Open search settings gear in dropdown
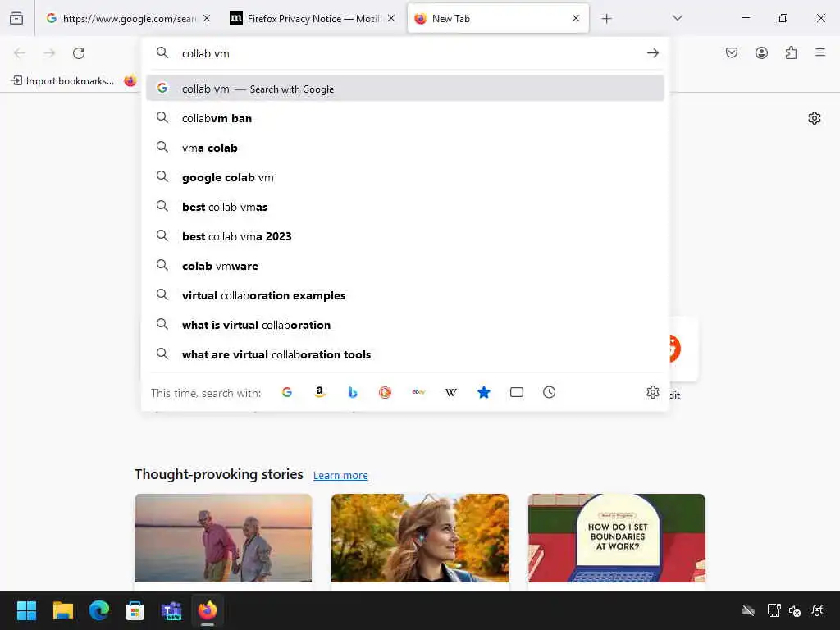This screenshot has width=840, height=630. click(652, 392)
